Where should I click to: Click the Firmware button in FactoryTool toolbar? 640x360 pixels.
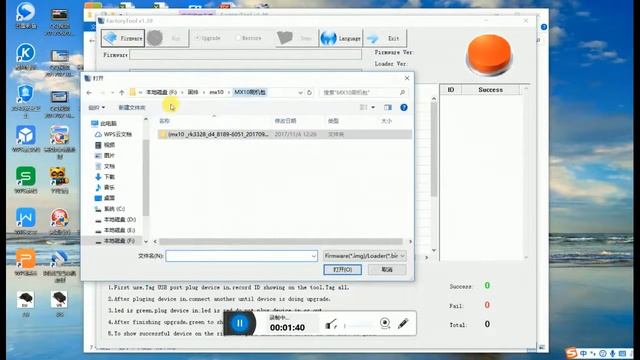(123, 38)
